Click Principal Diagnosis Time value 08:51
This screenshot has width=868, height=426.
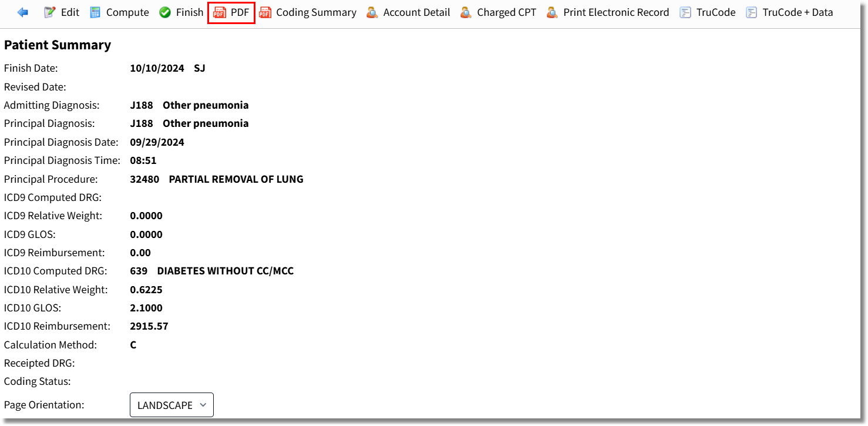tap(143, 160)
